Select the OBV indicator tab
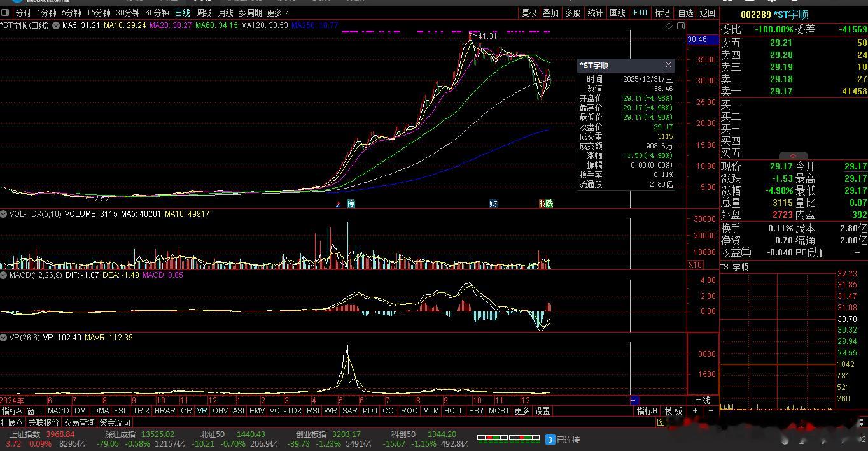This screenshot has width=868, height=451. coord(220,411)
